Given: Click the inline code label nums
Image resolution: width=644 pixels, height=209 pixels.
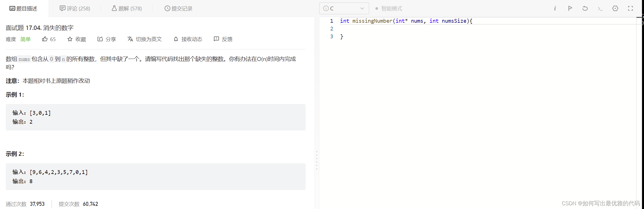Looking at the screenshot, I should pos(24,59).
